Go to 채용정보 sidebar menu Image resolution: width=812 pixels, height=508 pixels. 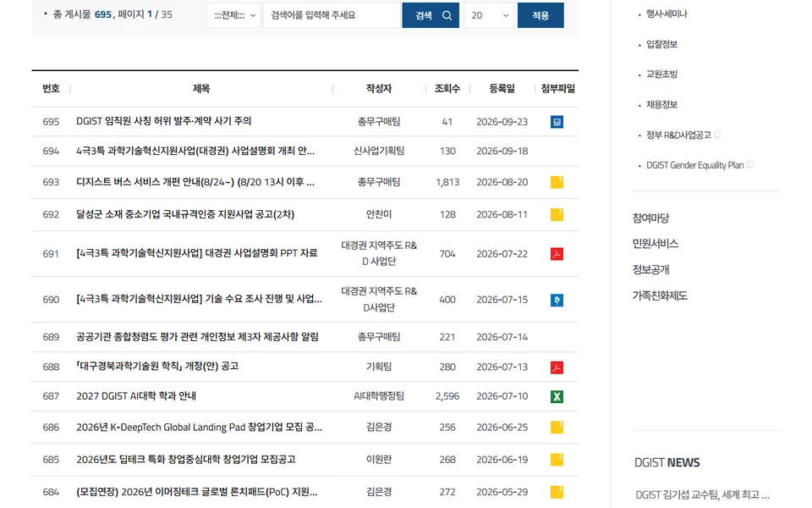coord(661,105)
